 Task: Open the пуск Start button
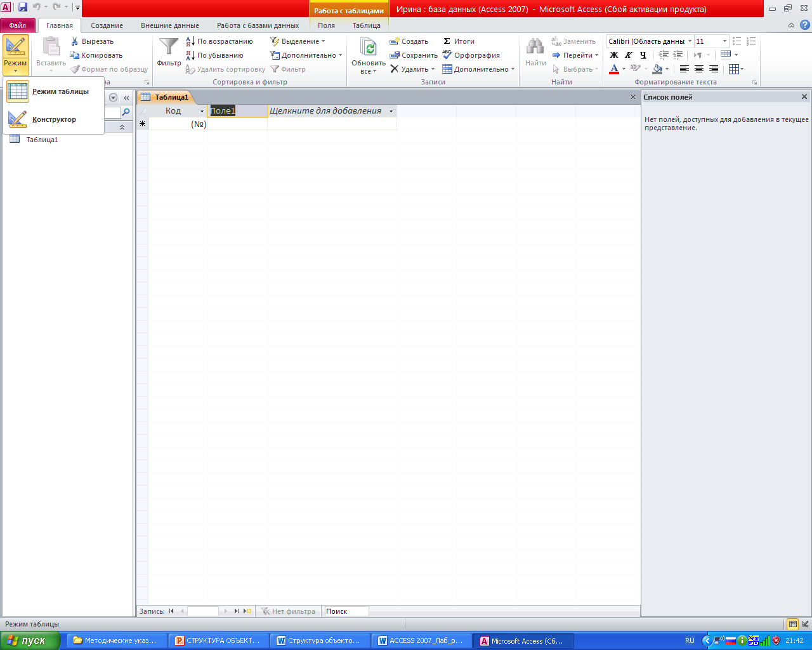coord(30,640)
